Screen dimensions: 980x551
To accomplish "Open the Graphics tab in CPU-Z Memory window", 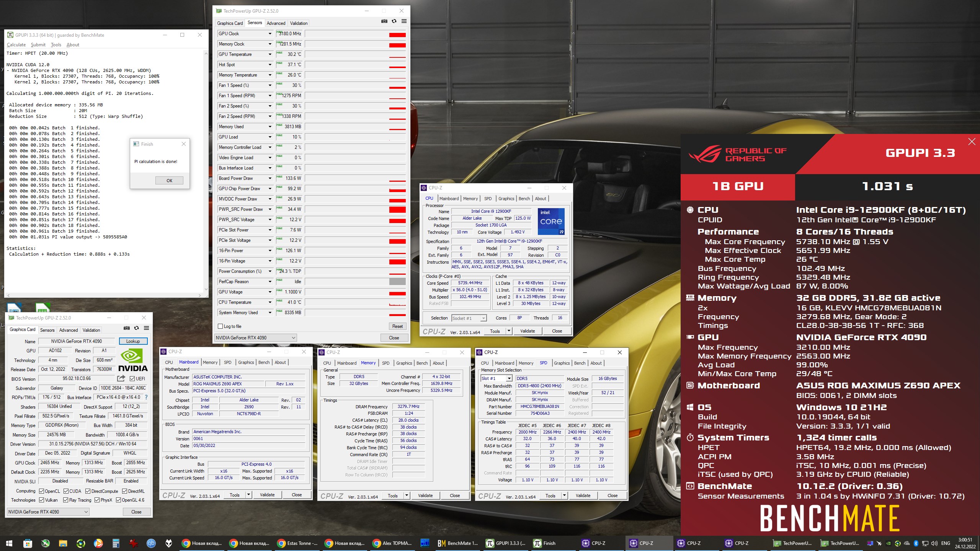I will click(404, 363).
